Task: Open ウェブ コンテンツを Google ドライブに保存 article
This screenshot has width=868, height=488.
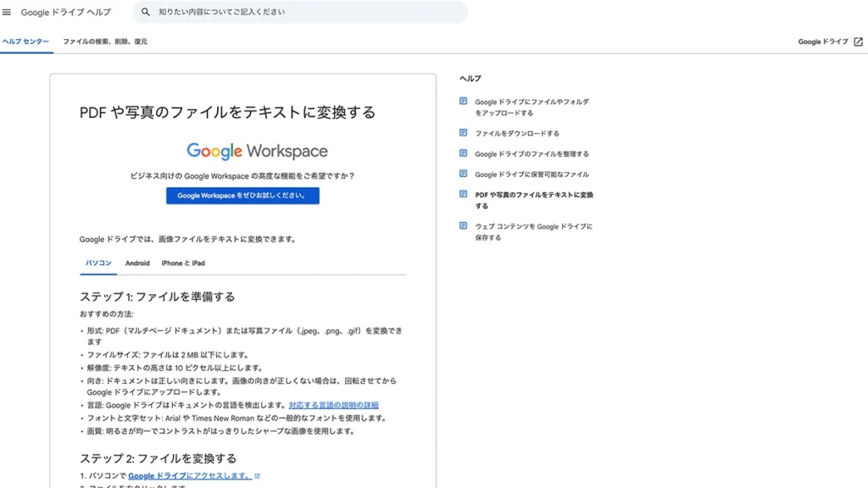Action: [534, 232]
